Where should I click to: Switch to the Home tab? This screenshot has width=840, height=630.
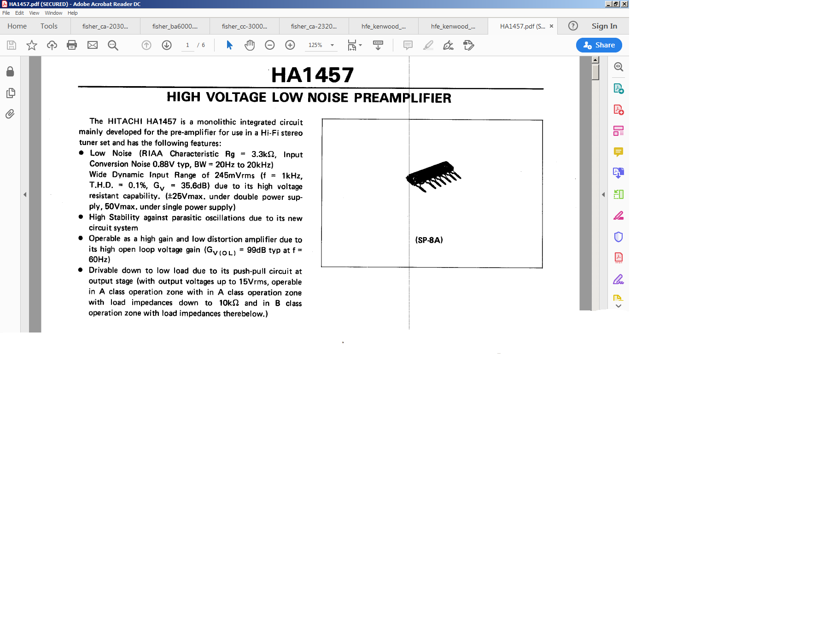click(17, 26)
